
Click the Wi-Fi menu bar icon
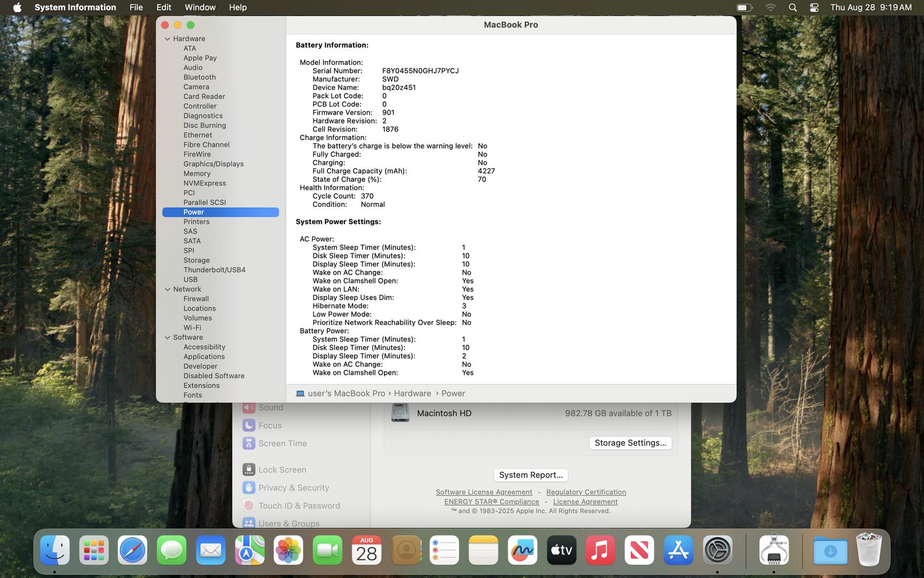771,7
